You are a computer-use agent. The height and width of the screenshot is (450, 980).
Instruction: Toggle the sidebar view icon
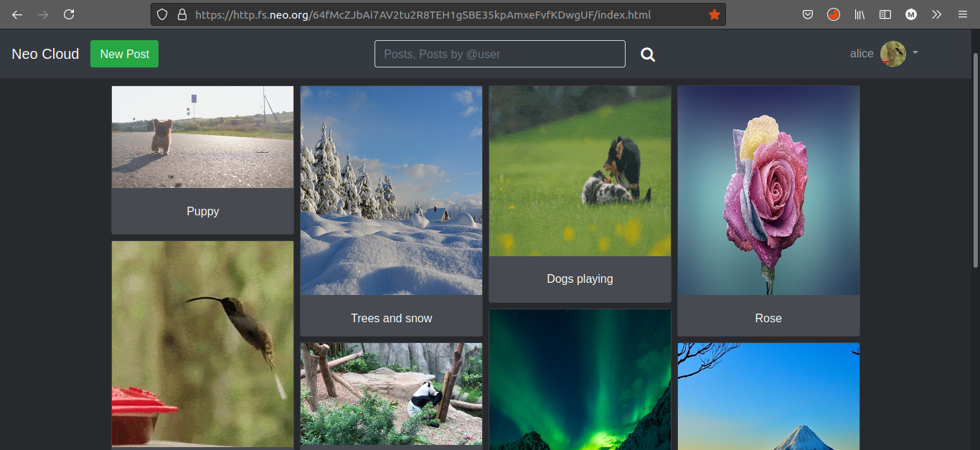pos(885,14)
